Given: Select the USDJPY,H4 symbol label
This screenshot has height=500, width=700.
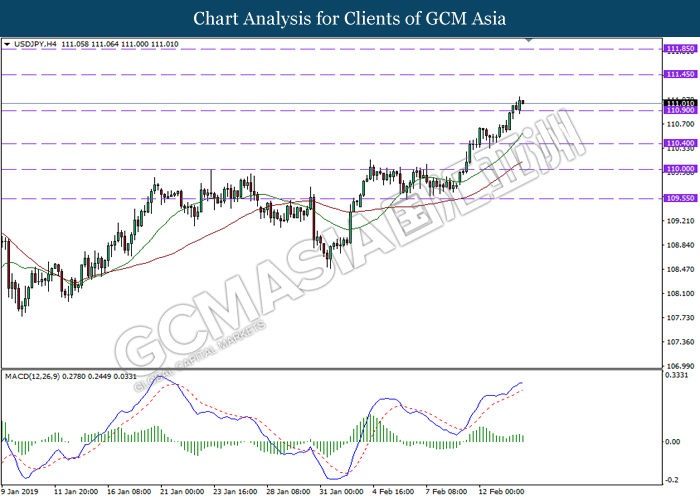Looking at the screenshot, I should (33, 45).
